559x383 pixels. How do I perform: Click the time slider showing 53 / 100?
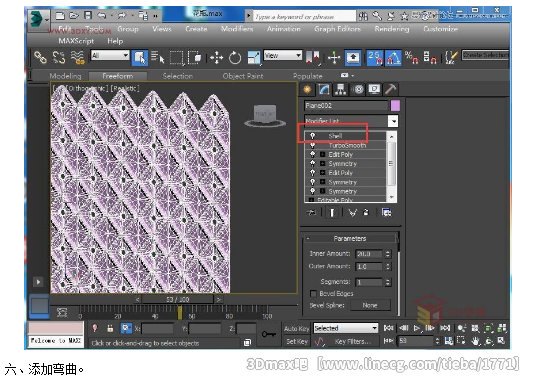coord(178,299)
